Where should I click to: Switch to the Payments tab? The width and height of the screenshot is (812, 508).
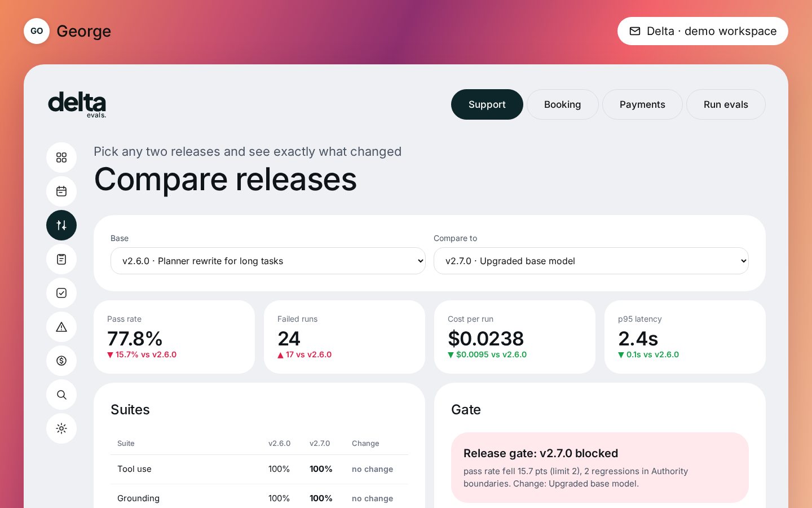[x=642, y=104]
